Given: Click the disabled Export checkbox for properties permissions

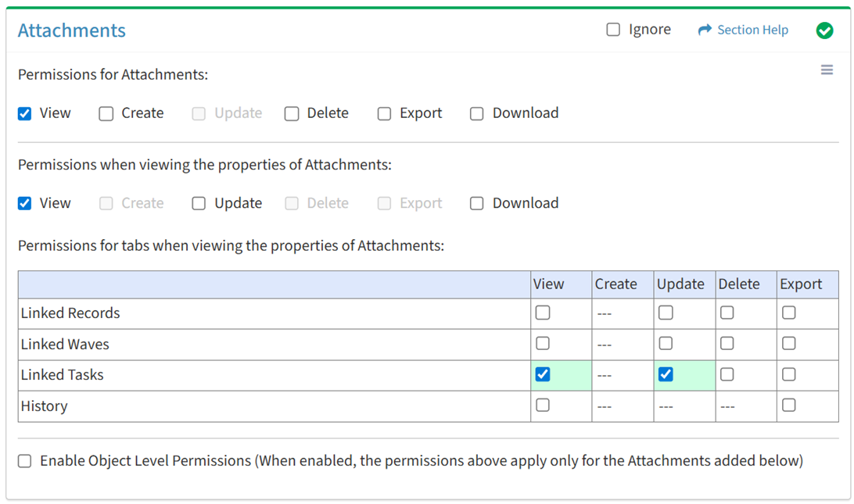Looking at the screenshot, I should (x=385, y=203).
